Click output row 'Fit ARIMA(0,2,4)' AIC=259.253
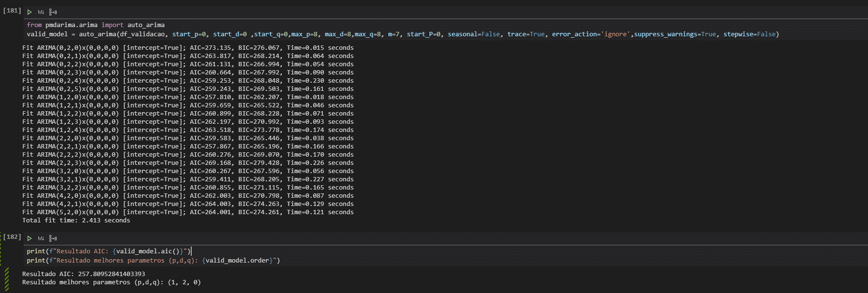Screen dimensions: 868x293 188,80
